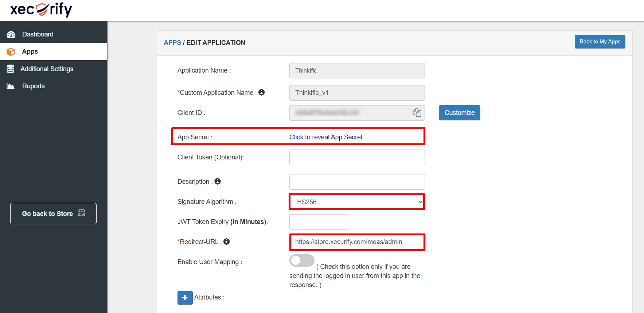Open Additional Settings in the sidebar
Screen dimensions: 644x313
[54, 69]
